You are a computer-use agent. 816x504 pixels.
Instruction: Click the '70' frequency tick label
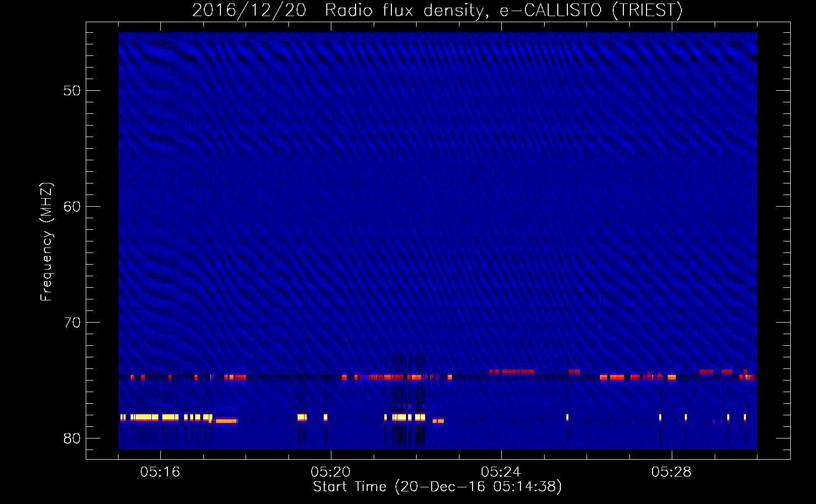pos(72,323)
